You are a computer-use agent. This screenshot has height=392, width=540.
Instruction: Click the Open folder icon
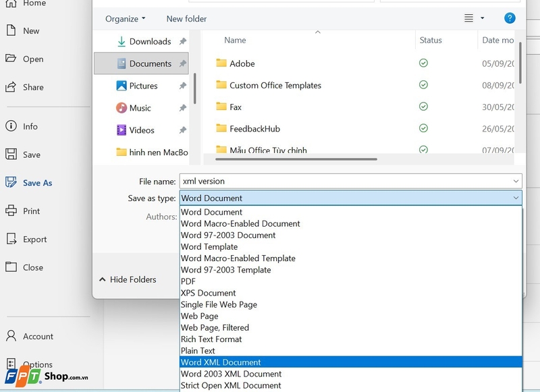click(x=11, y=58)
